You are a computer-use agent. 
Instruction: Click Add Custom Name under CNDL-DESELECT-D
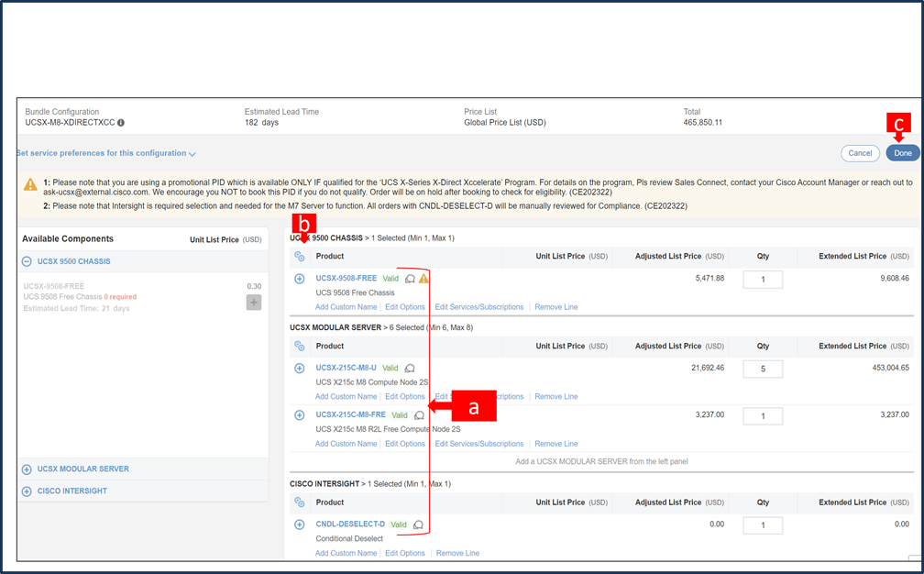click(346, 554)
